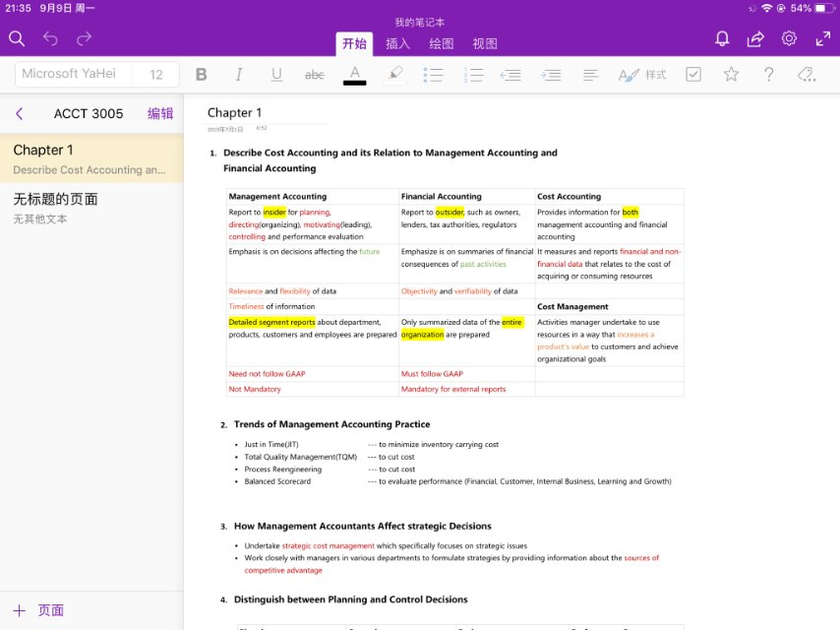840x630 pixels.
Task: Go back from ACCT 3005 section
Action: pyautogui.click(x=20, y=113)
